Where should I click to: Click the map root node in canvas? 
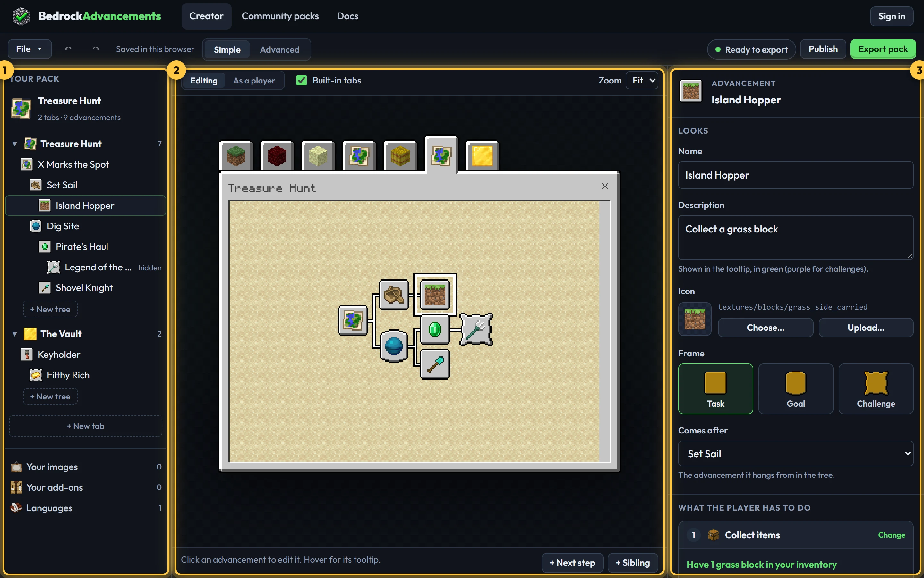(x=353, y=320)
